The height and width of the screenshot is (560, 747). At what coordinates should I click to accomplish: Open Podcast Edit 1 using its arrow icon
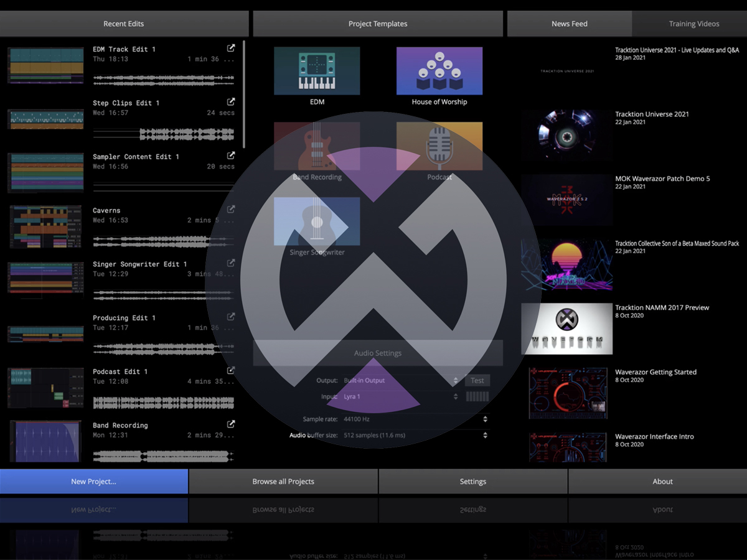230,370
